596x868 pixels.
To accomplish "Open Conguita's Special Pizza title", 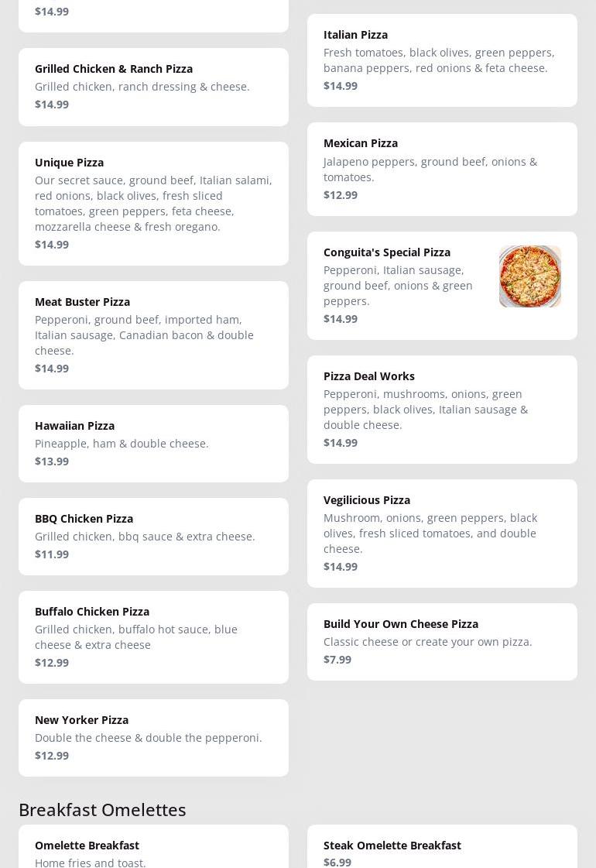I will coord(386,252).
